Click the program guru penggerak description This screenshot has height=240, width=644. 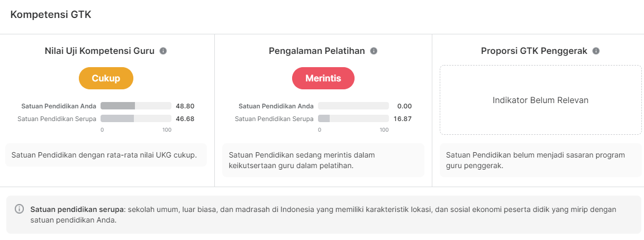pyautogui.click(x=535, y=160)
